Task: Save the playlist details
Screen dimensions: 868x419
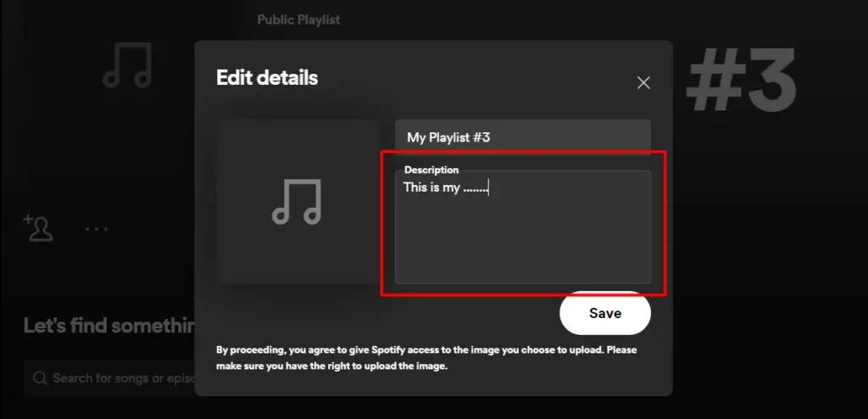Action: click(605, 313)
